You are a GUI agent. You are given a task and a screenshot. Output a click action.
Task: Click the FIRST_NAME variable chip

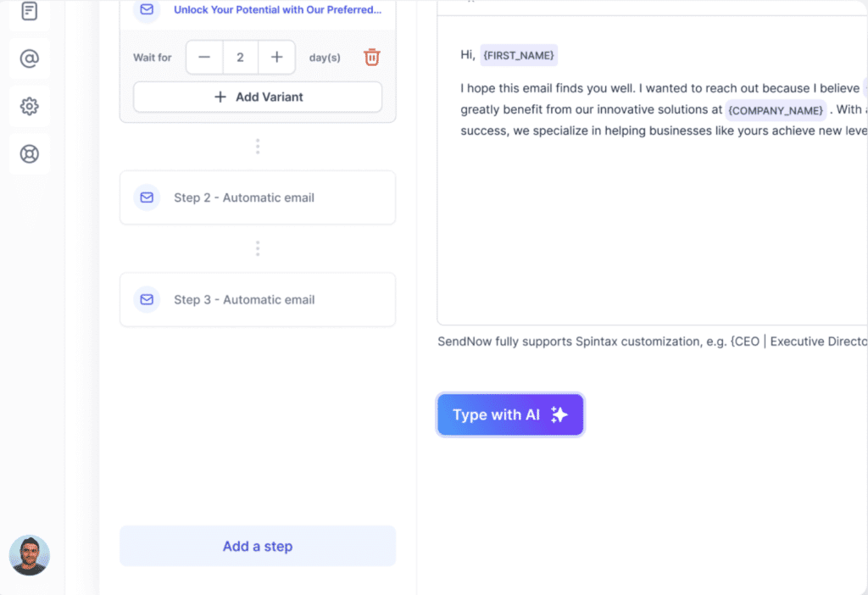519,54
